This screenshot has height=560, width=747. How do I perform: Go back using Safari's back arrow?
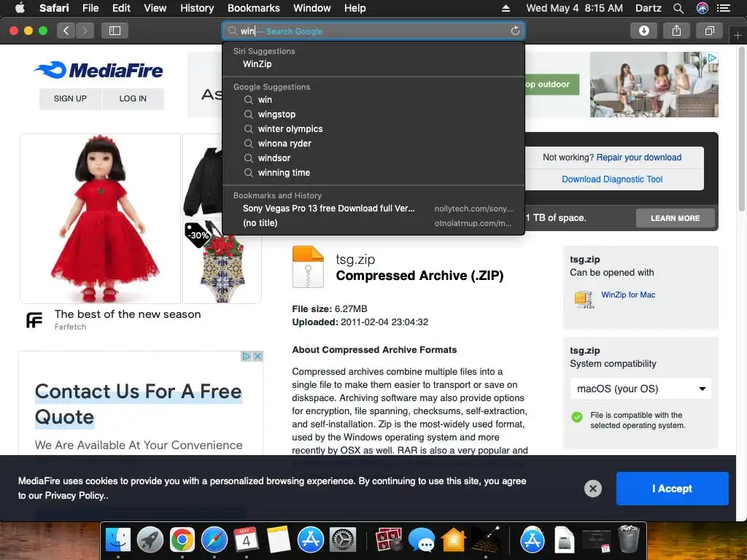(66, 31)
